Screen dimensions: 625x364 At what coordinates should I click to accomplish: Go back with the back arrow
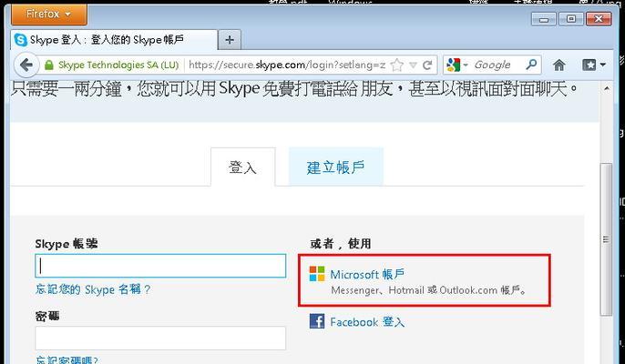(26, 65)
